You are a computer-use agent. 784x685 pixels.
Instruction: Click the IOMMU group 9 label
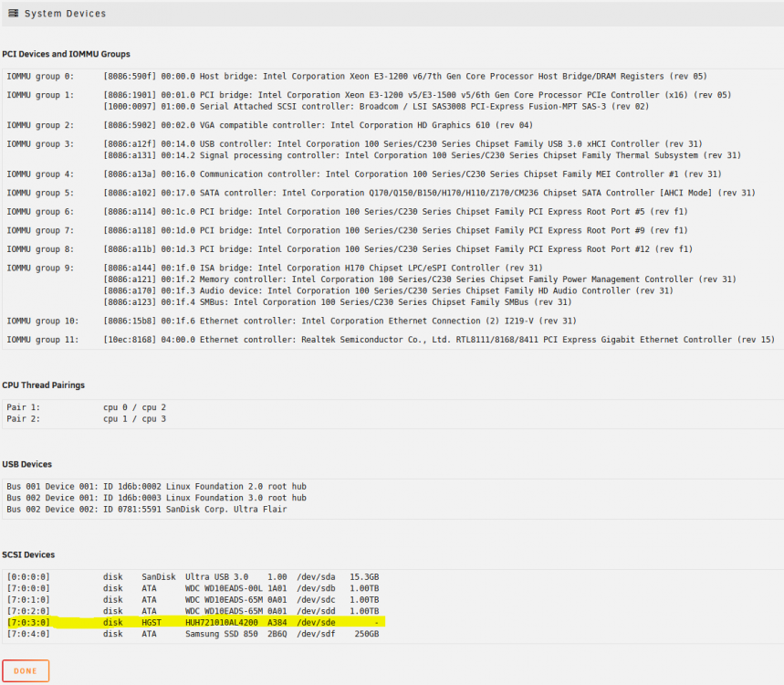(40, 269)
